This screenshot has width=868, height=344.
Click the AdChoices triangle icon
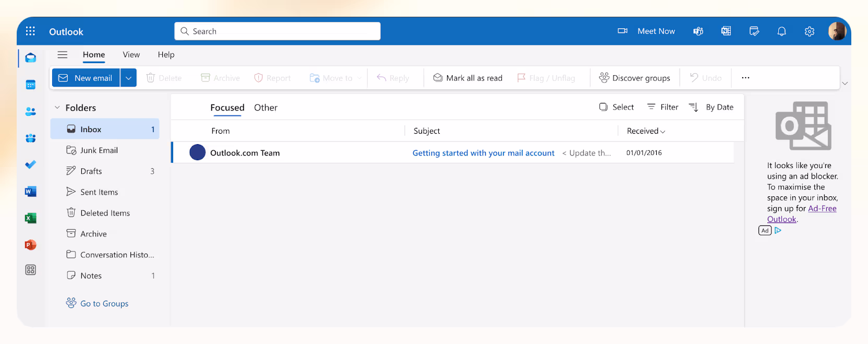point(778,230)
